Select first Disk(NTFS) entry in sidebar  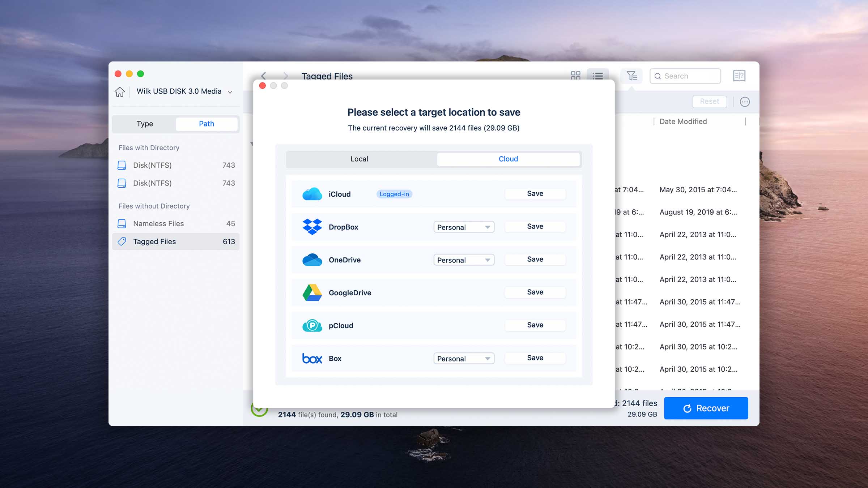(176, 165)
